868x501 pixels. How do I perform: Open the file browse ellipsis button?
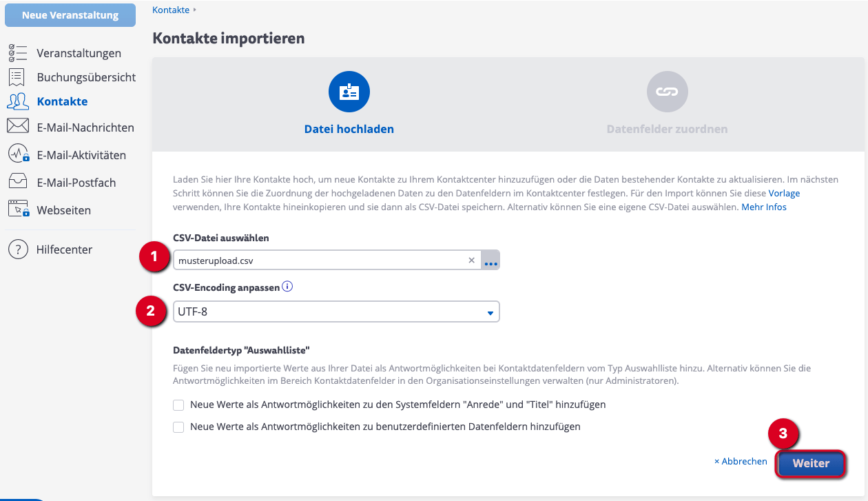[x=490, y=260]
